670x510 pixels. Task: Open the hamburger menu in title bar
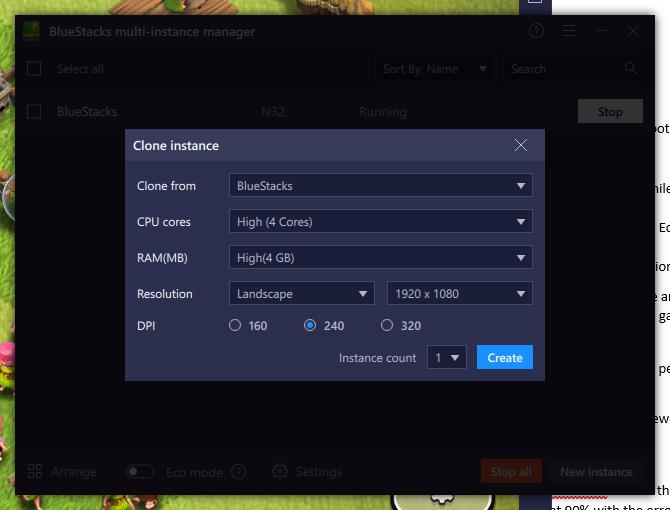(569, 31)
